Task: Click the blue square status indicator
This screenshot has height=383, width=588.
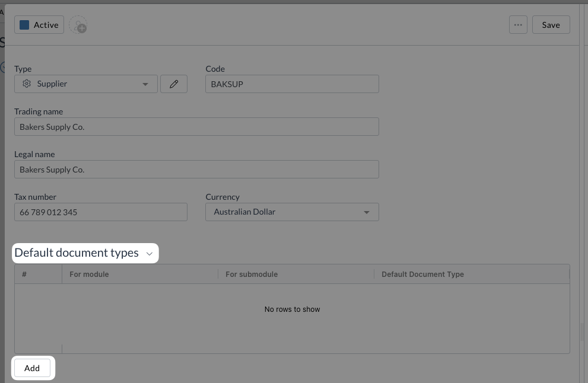Action: (24, 25)
